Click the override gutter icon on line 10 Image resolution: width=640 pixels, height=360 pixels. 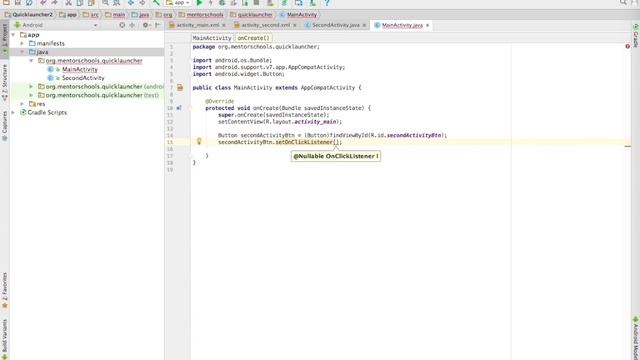(x=179, y=108)
